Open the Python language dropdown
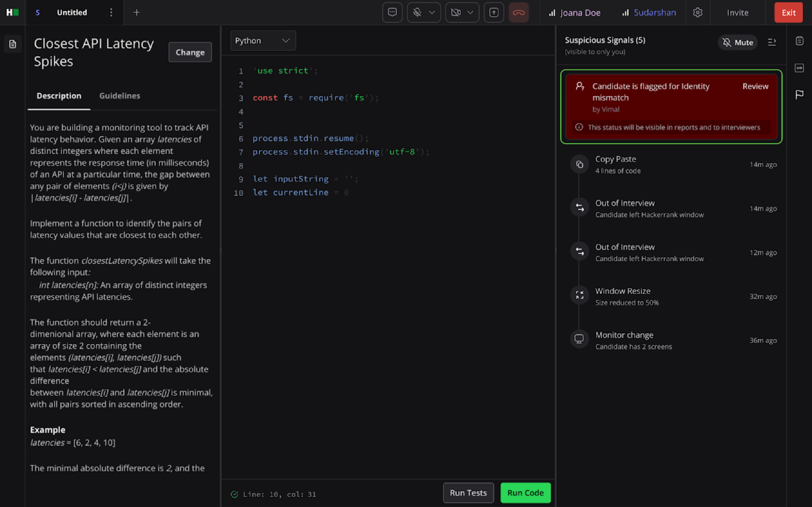This screenshot has width=812, height=507. point(263,41)
